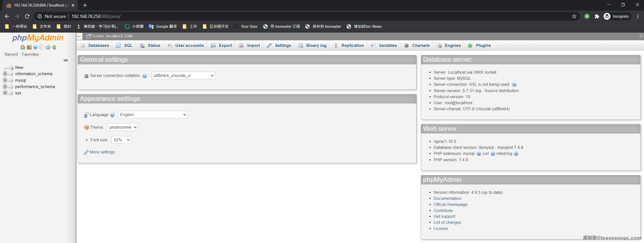644x243 pixels.
Task: Click the Recent tables button
Action: point(11,54)
